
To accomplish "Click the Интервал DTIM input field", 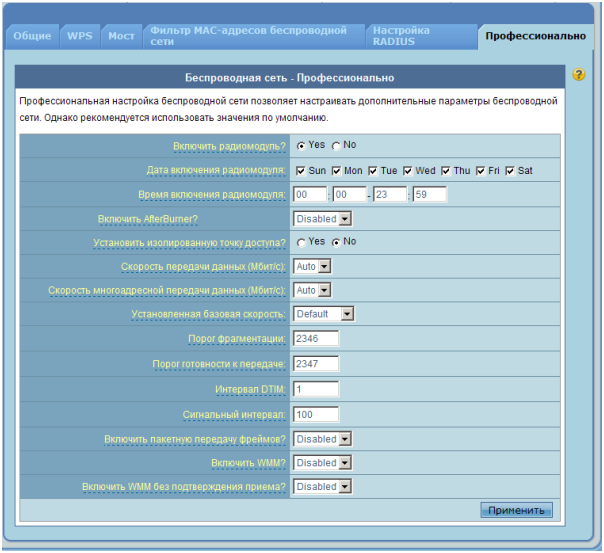I will pyautogui.click(x=316, y=389).
